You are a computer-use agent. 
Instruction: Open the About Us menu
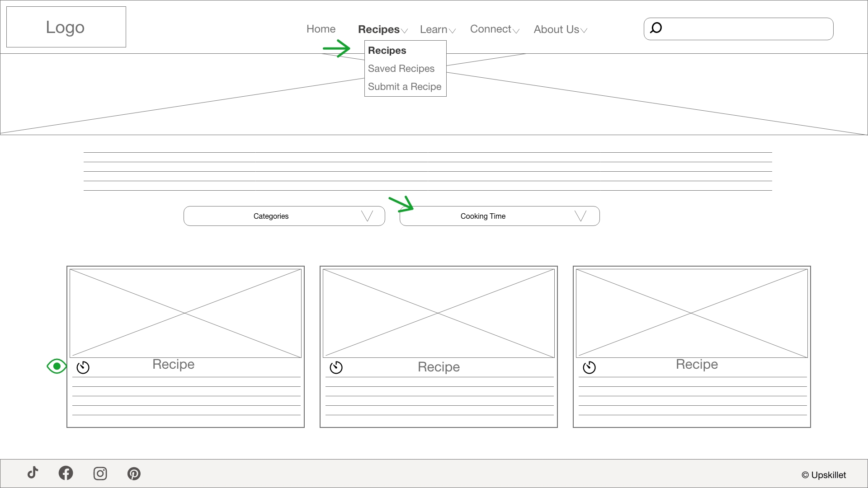click(x=556, y=29)
